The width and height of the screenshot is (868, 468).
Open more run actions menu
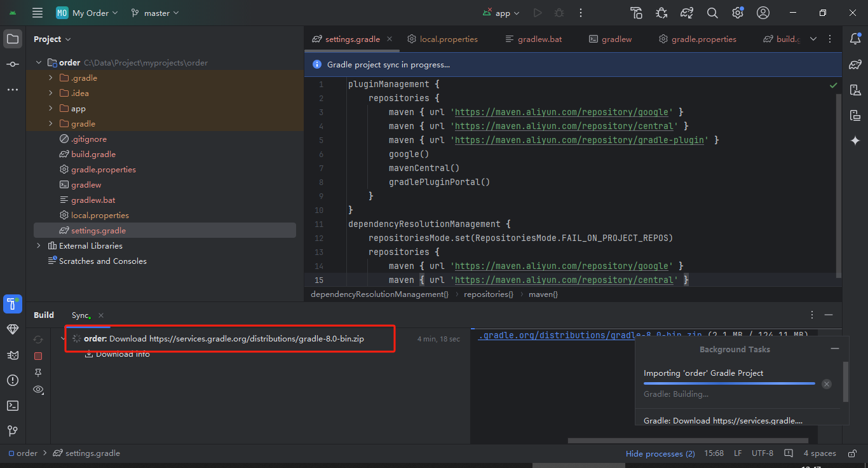[581, 13]
